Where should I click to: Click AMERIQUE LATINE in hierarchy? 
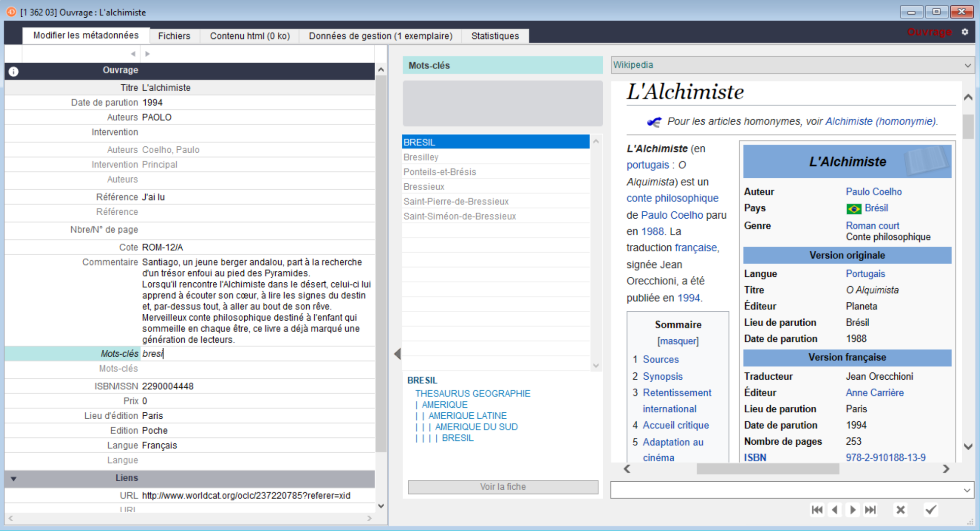tap(467, 416)
